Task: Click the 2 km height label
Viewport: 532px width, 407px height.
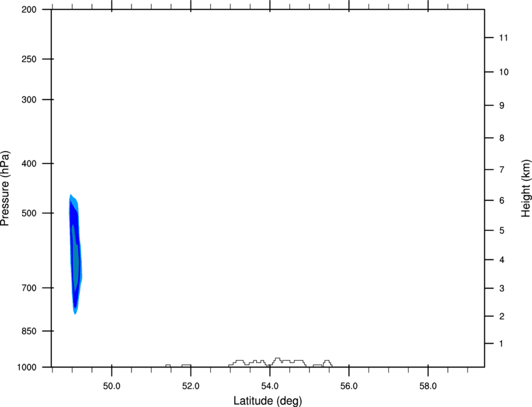Action: 502,316
